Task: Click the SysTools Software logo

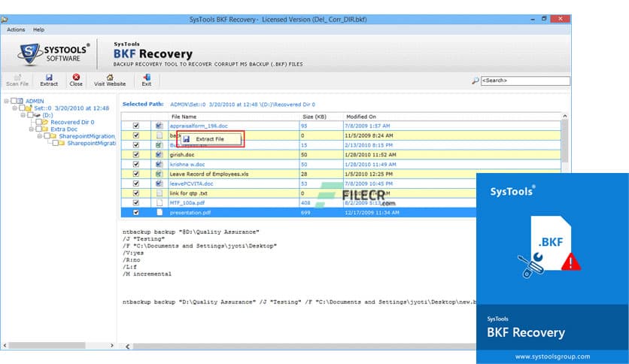Action: pos(53,53)
